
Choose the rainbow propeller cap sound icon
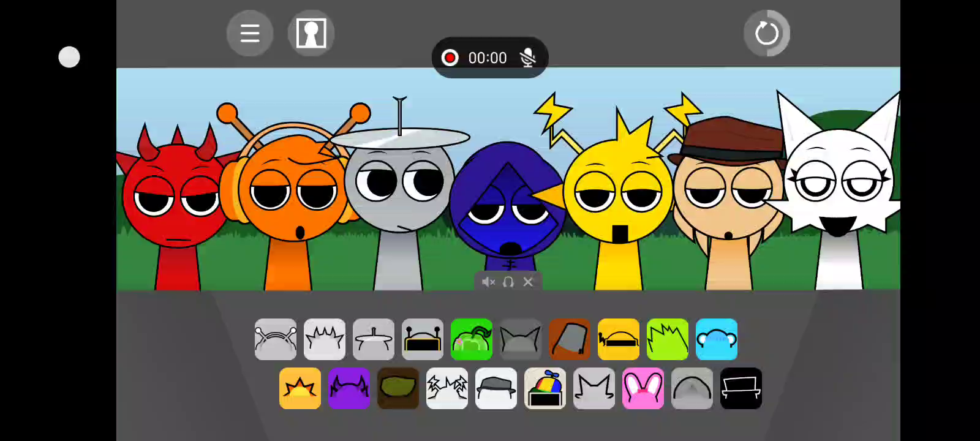[545, 388]
